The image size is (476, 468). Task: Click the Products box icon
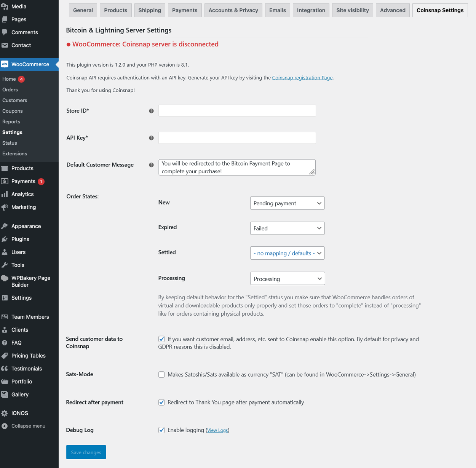(x=5, y=168)
